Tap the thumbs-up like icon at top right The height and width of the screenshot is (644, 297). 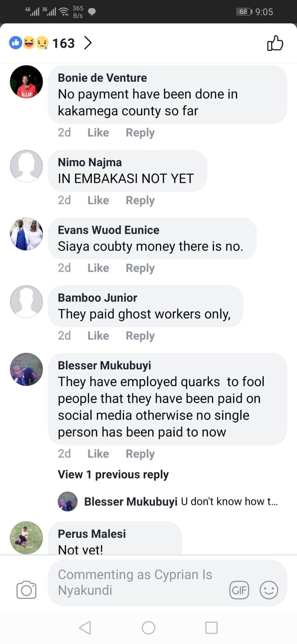(x=275, y=43)
